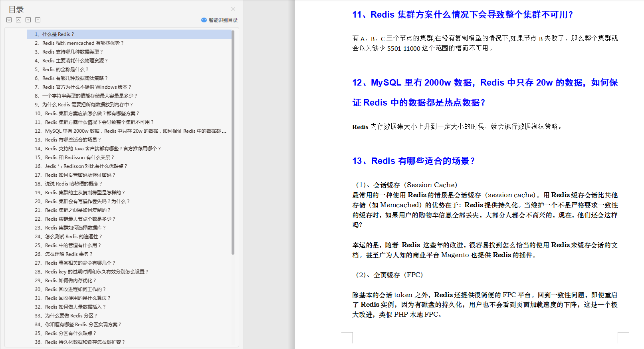
Task: Click paragraph starting "幸运的是，随着 Redis 这些年的改进"
Action: click(x=485, y=250)
